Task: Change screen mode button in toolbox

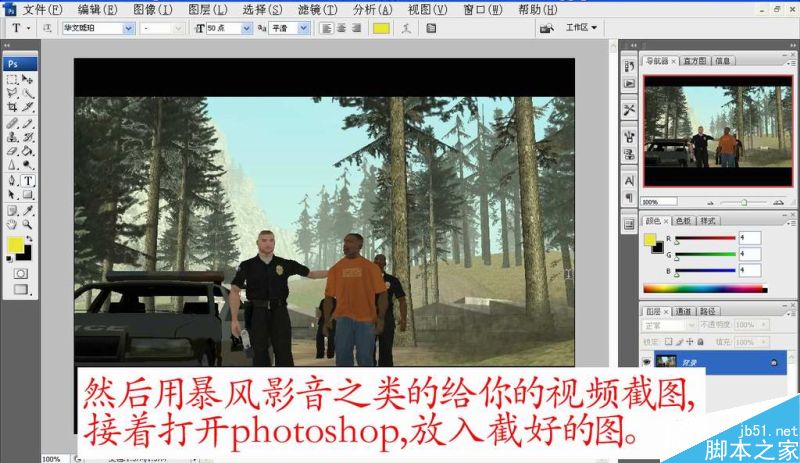Action: [x=20, y=289]
